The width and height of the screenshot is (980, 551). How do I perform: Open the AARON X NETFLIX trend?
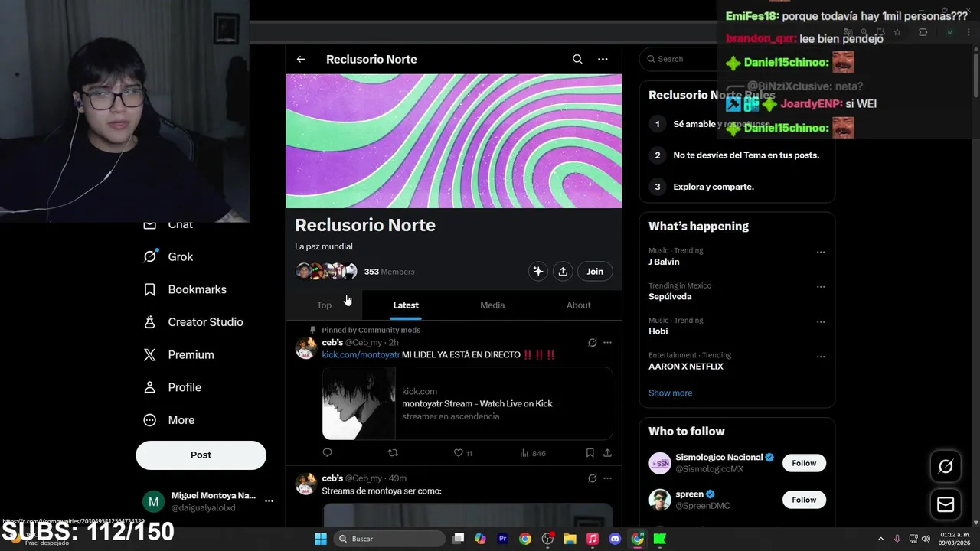click(x=686, y=366)
